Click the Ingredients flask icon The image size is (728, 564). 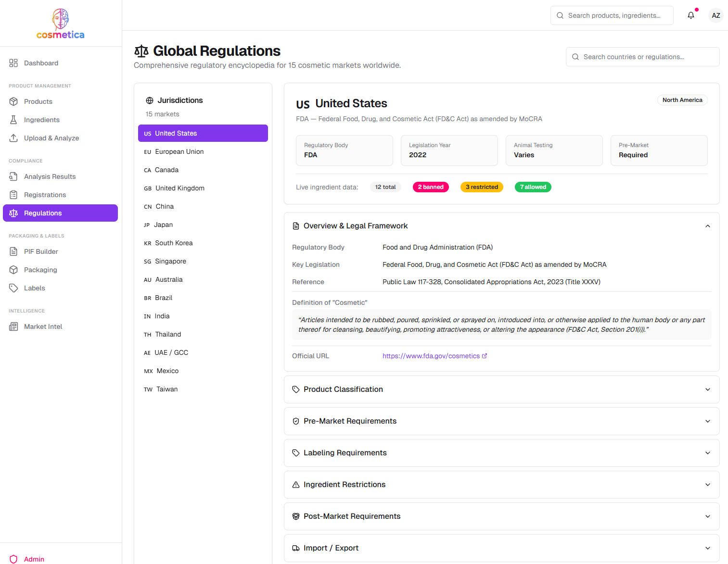pos(13,120)
